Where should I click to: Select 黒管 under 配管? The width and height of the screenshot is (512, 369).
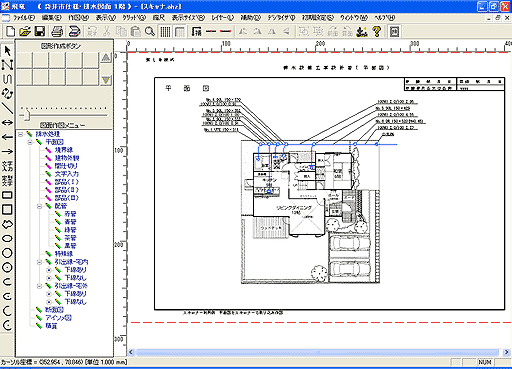click(x=70, y=246)
